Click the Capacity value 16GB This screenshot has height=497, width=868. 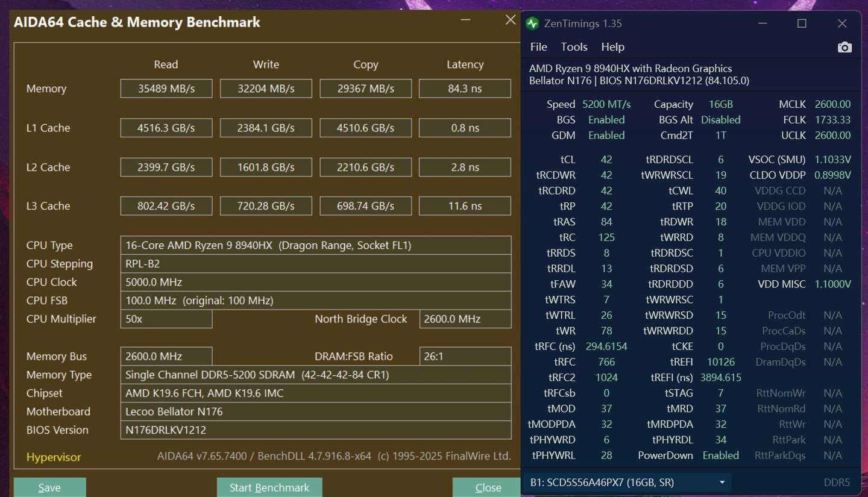pos(721,104)
